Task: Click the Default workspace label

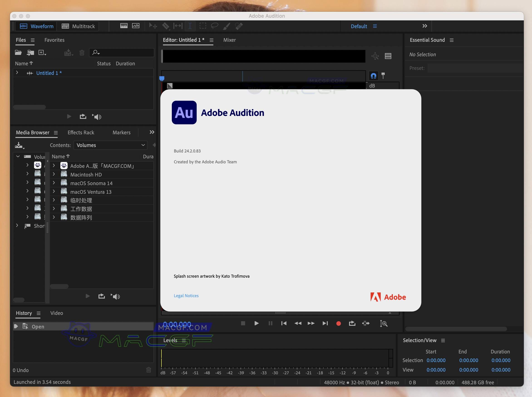Action: pyautogui.click(x=359, y=26)
